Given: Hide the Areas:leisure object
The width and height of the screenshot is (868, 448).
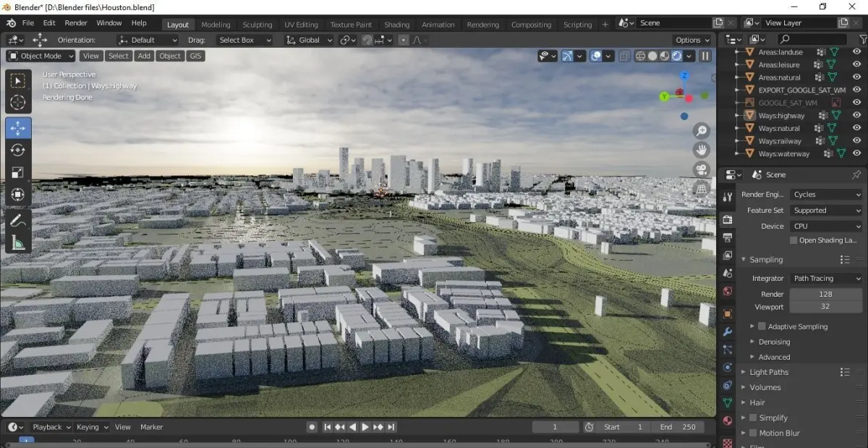Looking at the screenshot, I should 857,65.
